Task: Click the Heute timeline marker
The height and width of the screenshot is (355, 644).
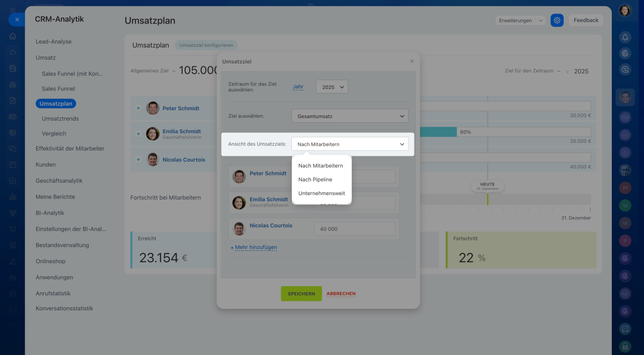Action: [x=488, y=186]
